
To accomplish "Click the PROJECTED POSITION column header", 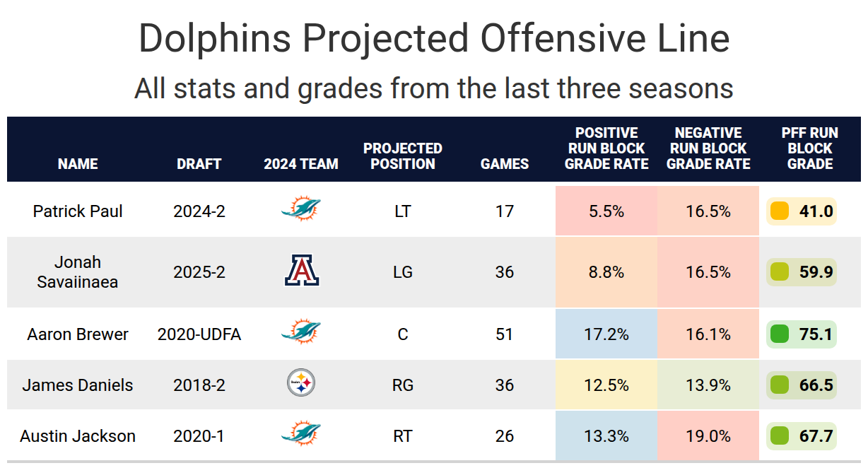I will point(403,156).
